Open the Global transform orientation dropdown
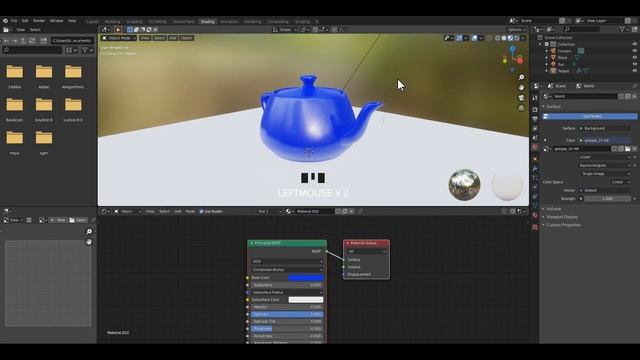This screenshot has height=360, width=640. (285, 30)
